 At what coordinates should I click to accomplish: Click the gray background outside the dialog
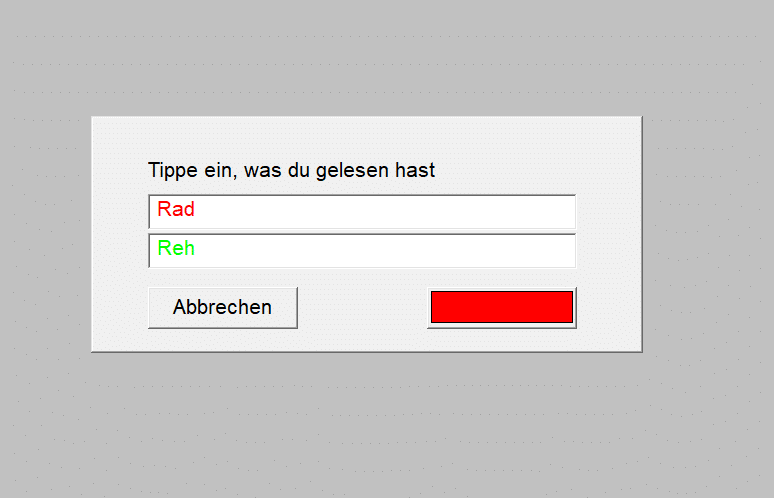tap(700, 430)
